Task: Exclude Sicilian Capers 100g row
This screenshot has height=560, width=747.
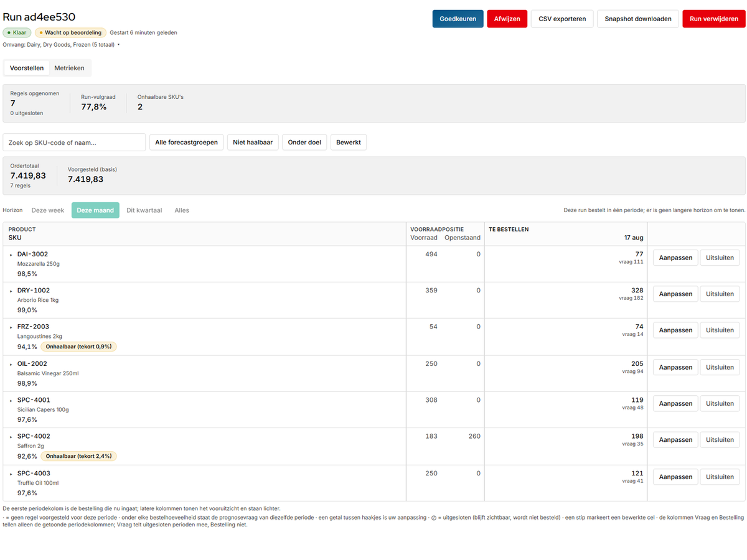Action: point(720,403)
